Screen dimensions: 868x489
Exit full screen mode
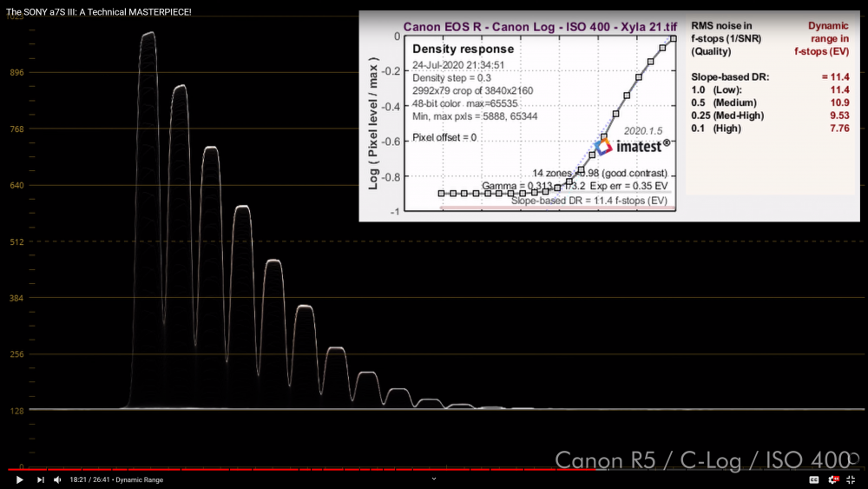[x=851, y=479]
